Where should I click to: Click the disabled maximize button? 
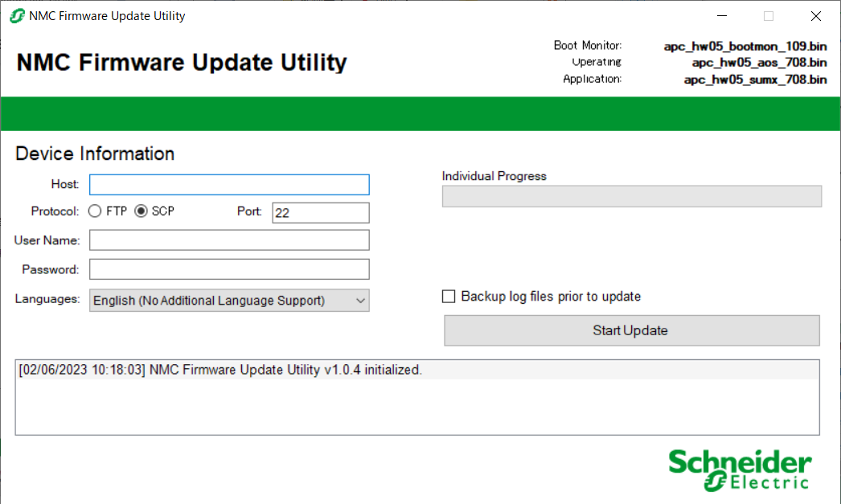pos(769,16)
